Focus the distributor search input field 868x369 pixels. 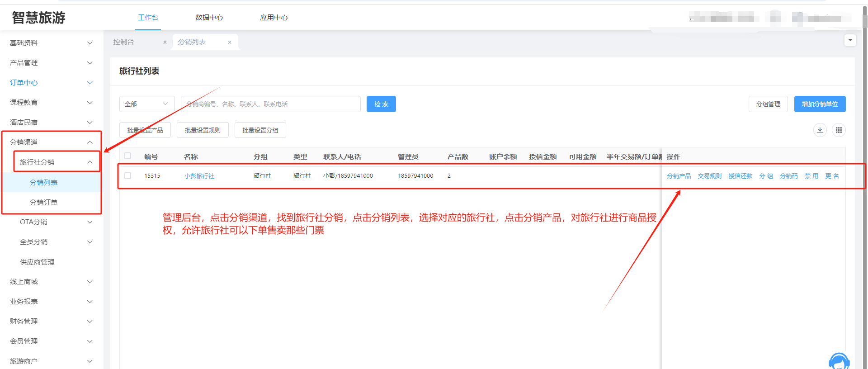(270, 104)
